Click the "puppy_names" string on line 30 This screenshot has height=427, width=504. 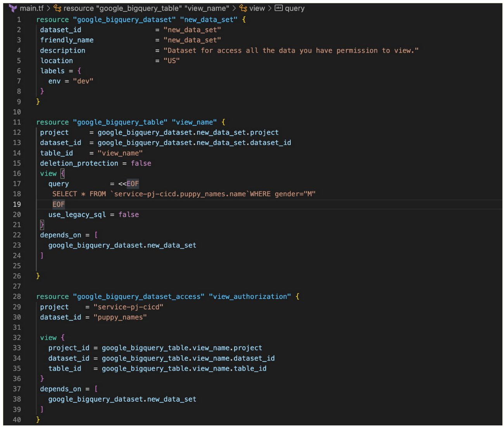coord(120,317)
